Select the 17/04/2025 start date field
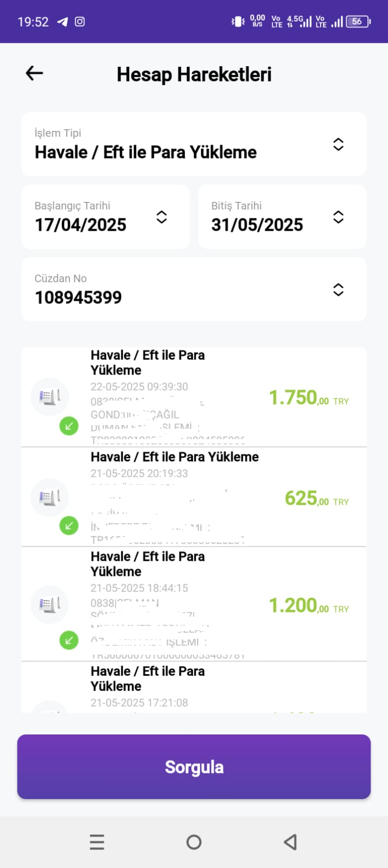The width and height of the screenshot is (388, 868). tap(106, 217)
